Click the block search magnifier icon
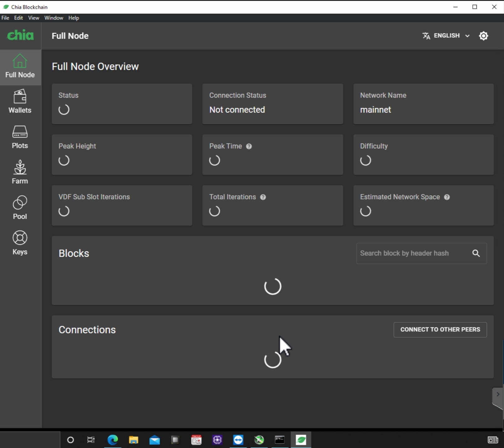 [x=476, y=253]
